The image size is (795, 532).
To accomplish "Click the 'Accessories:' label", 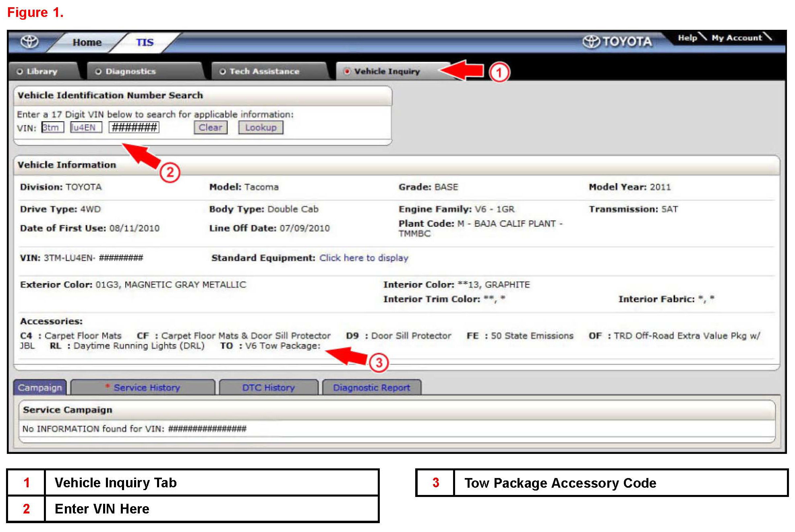I will tap(51, 321).
